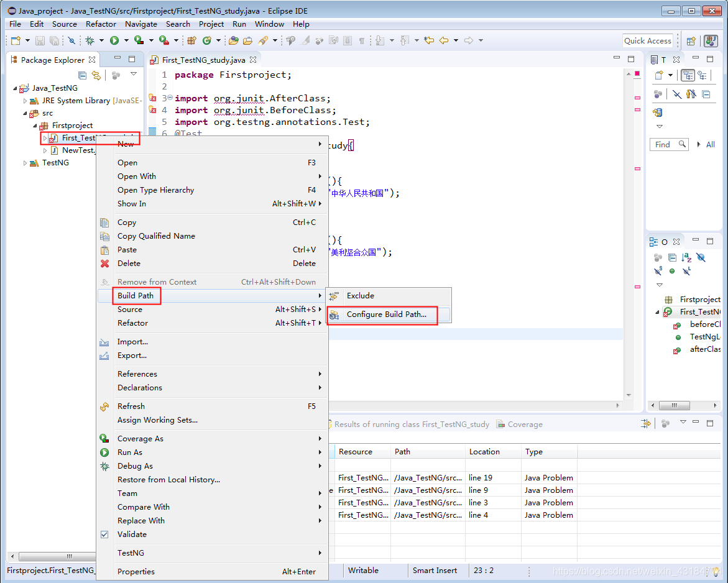Open the Debug button dropdown arrow
Viewport: 728px width, 583px height.
tap(101, 41)
